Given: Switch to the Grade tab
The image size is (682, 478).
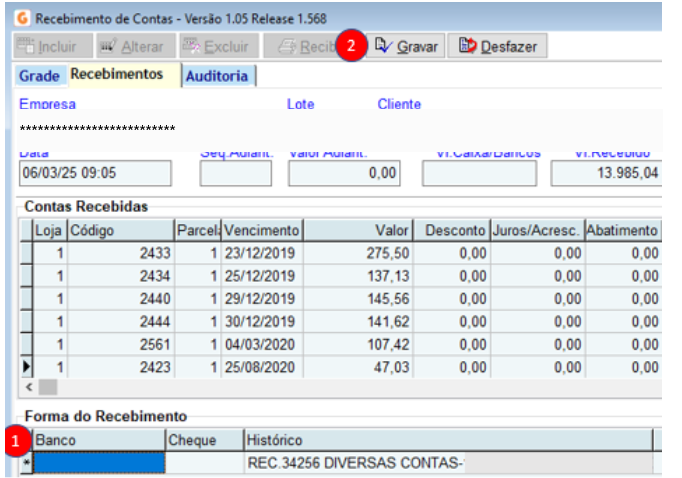Looking at the screenshot, I should (39, 76).
